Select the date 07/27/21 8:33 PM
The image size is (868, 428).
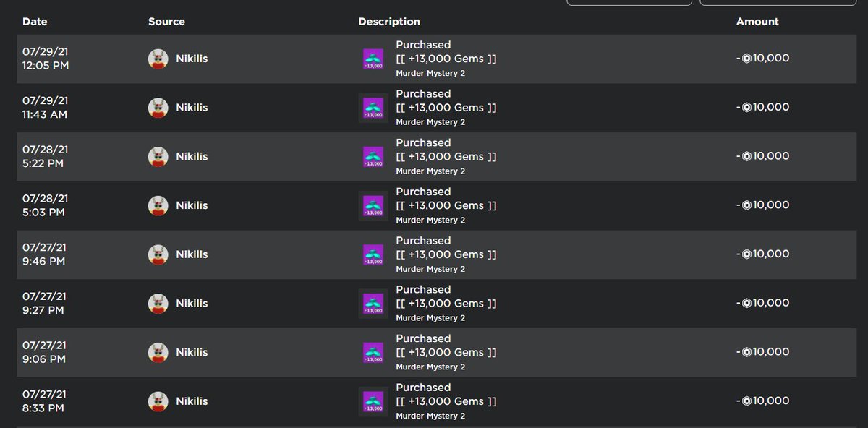point(46,401)
